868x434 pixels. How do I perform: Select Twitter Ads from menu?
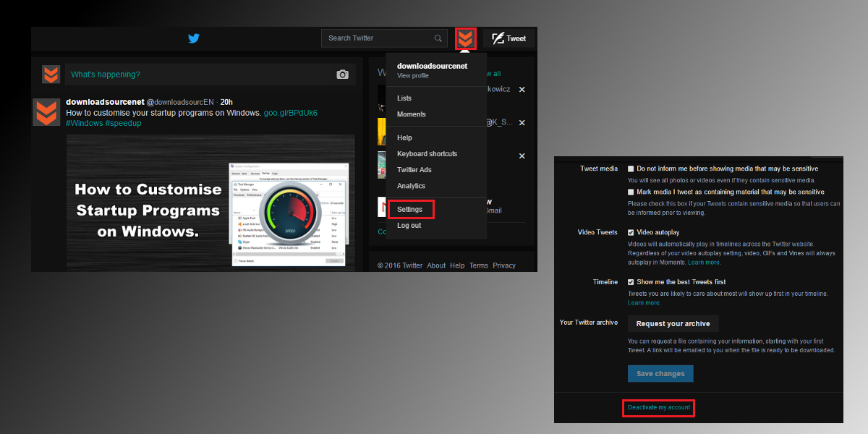[x=414, y=170]
